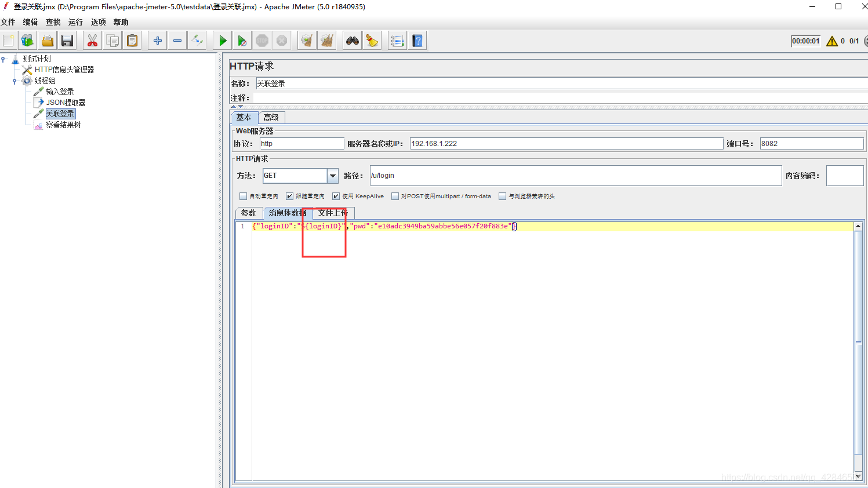Toggle the 跟随重定向 checkbox
The image size is (868, 488).
coord(289,196)
